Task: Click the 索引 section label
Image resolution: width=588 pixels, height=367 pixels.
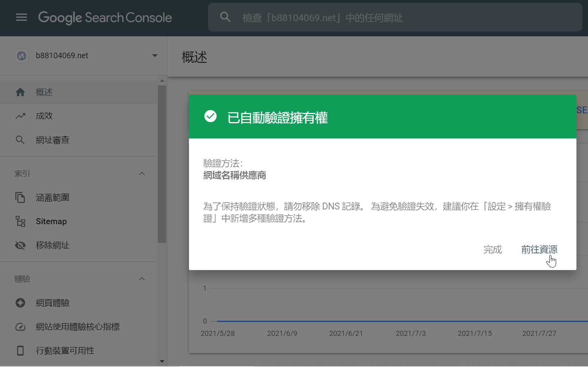Action: (22, 174)
